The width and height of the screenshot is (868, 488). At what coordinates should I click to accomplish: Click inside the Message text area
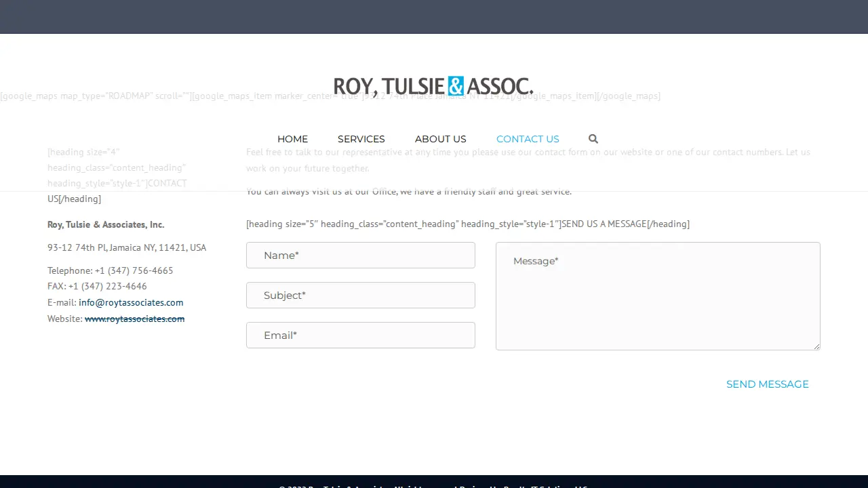[658, 296]
